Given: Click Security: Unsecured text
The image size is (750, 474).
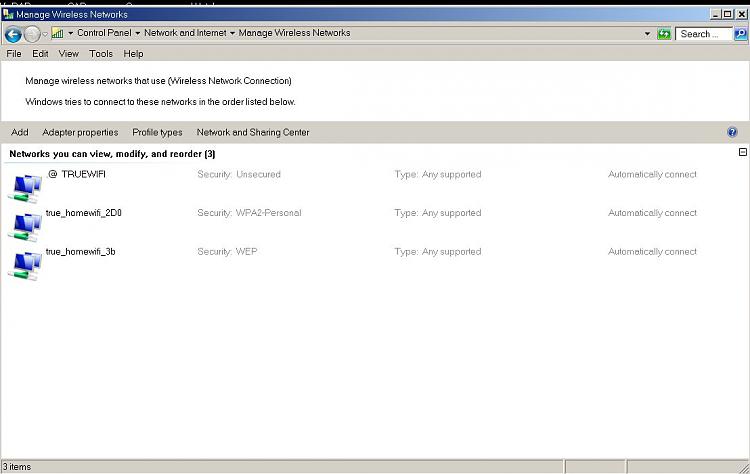Looking at the screenshot, I should click(239, 175).
